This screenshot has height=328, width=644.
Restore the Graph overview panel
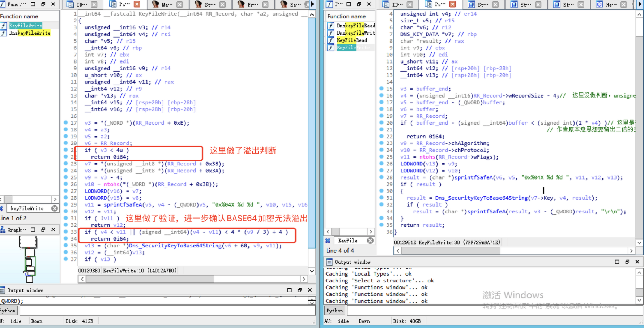pyautogui.click(x=43, y=229)
